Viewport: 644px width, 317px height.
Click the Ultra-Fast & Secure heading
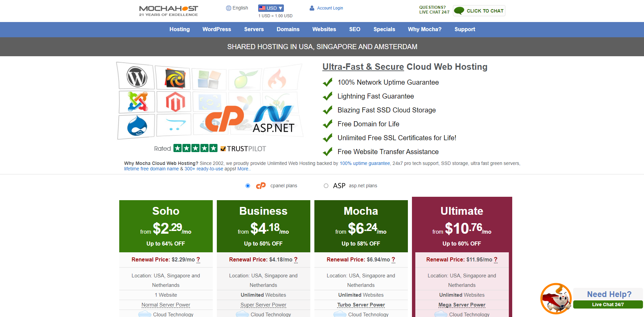point(405,67)
